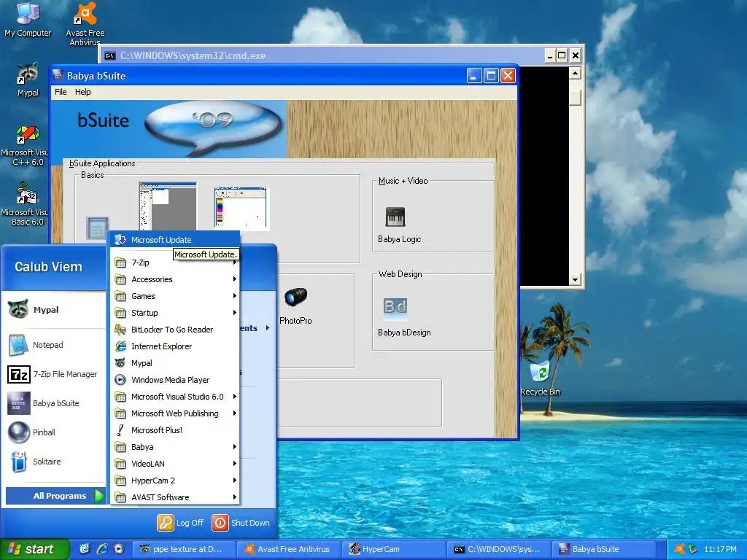This screenshot has height=560, width=747.
Task: Expand the Games submenu arrow
Action: click(235, 296)
